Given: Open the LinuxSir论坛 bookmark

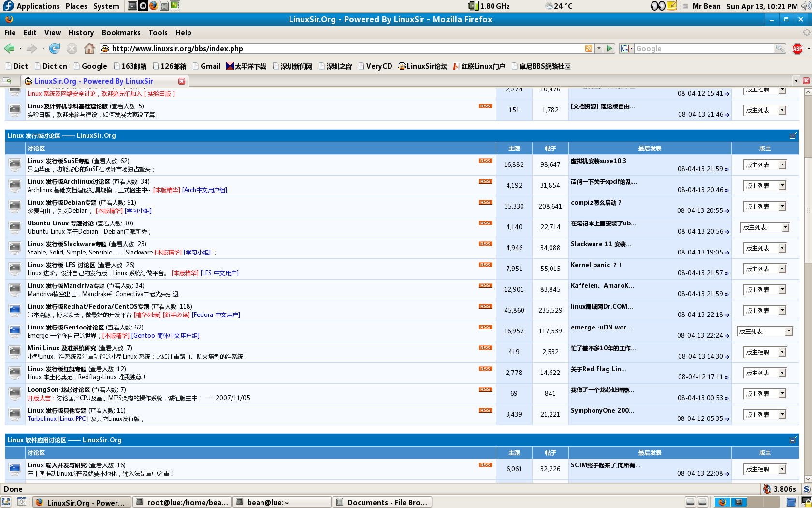Looking at the screenshot, I should [x=422, y=66].
